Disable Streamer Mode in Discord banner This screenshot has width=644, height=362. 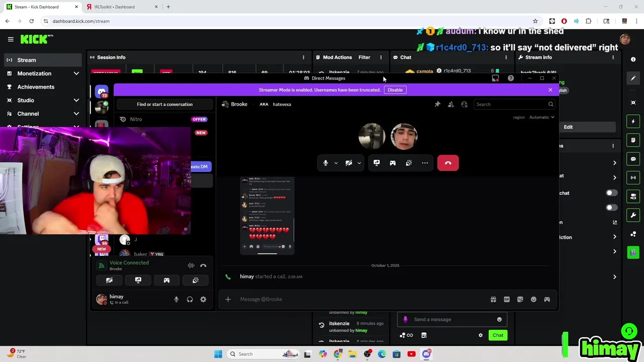(395, 90)
